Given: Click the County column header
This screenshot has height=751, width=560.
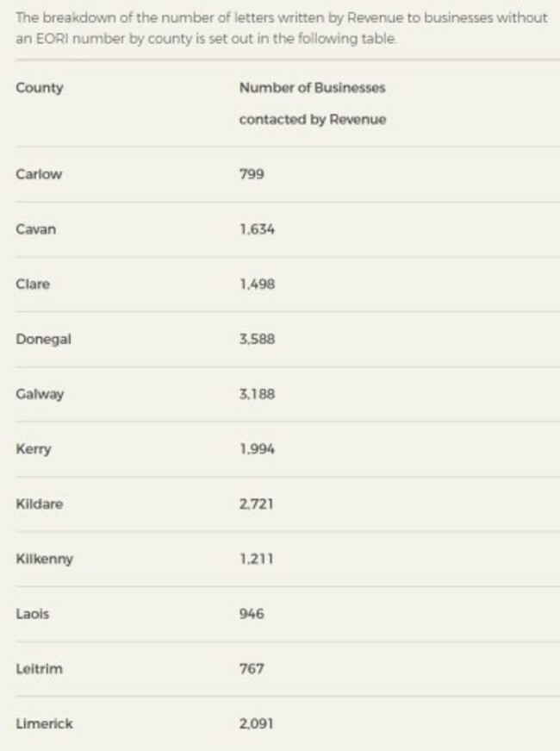Looking at the screenshot, I should click(x=39, y=88).
